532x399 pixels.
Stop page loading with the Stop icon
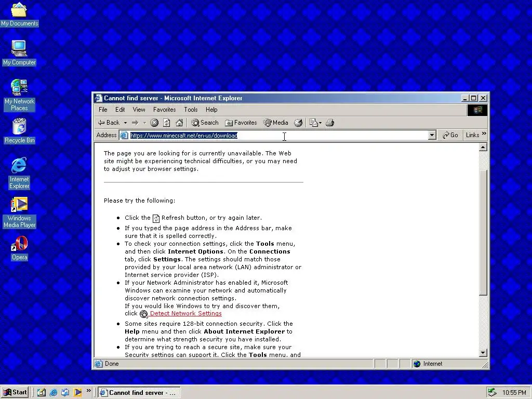click(x=154, y=123)
